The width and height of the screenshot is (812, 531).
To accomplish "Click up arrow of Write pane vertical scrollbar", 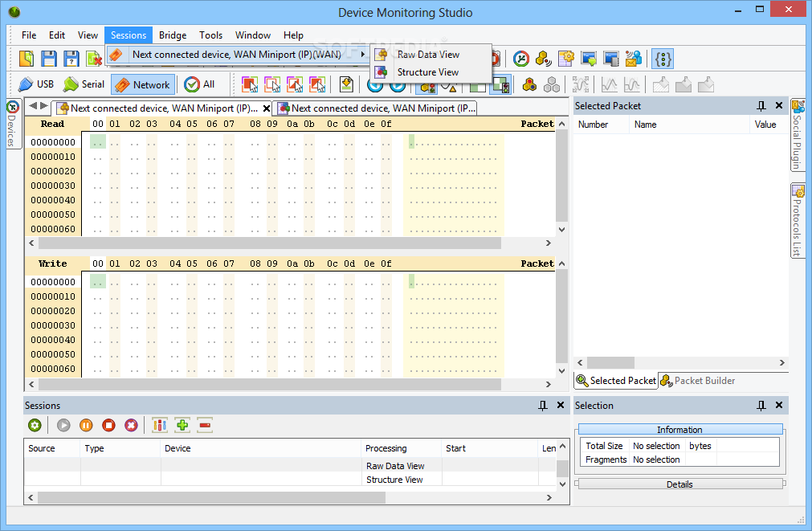I will (x=562, y=263).
